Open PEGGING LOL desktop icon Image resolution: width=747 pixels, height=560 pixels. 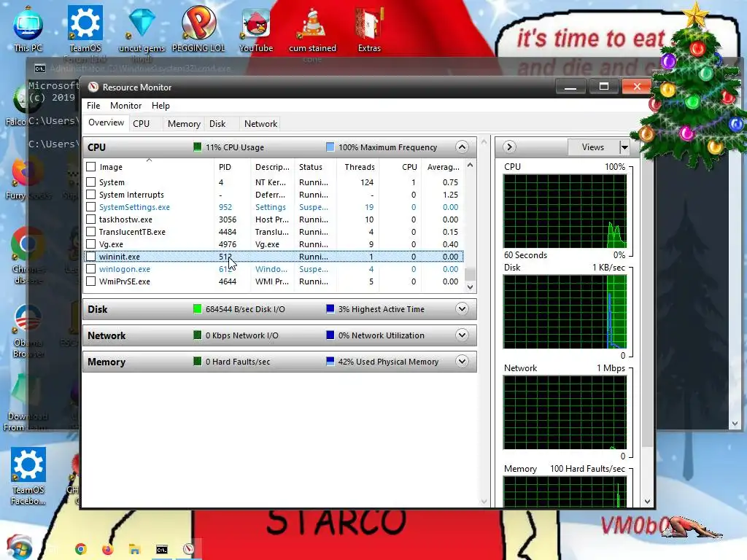[198, 28]
